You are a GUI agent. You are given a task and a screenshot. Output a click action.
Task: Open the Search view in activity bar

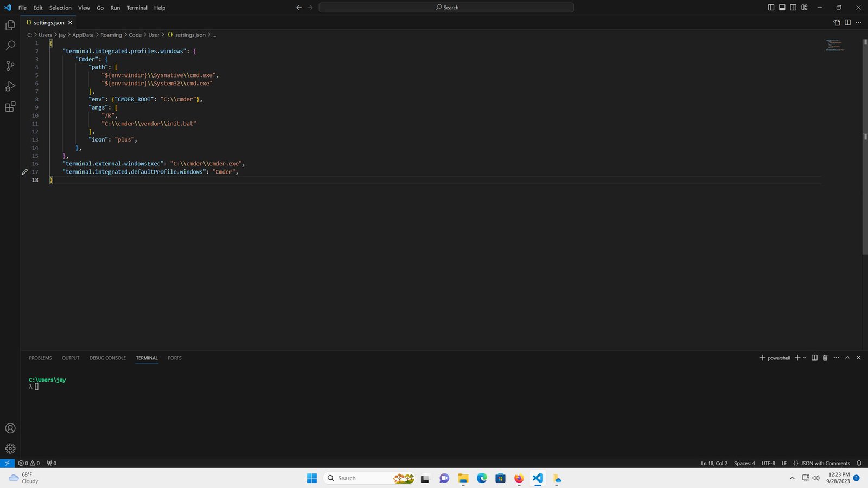[10, 46]
